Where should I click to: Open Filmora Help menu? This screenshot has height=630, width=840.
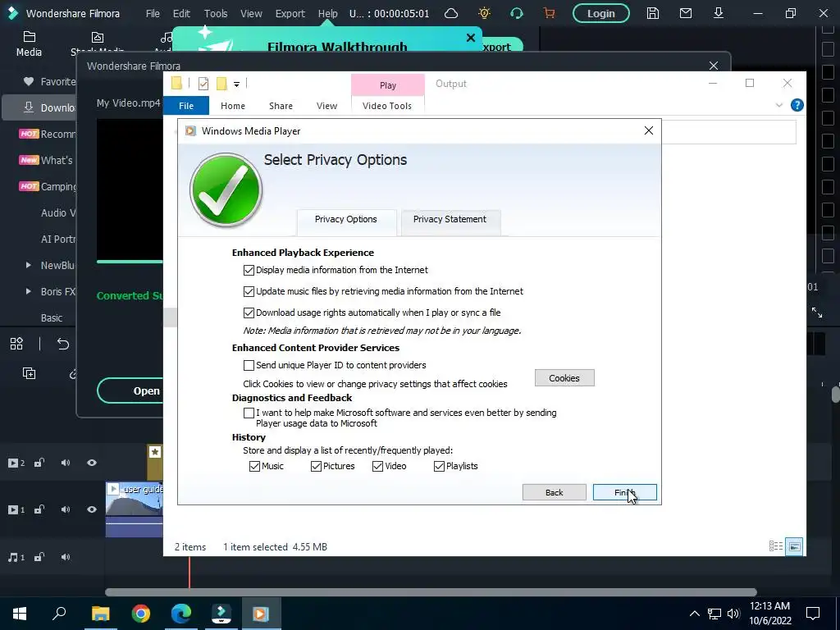pyautogui.click(x=328, y=13)
